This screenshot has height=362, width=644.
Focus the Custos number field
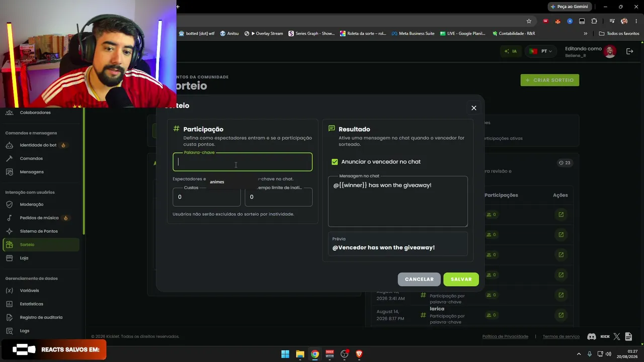pos(206,197)
